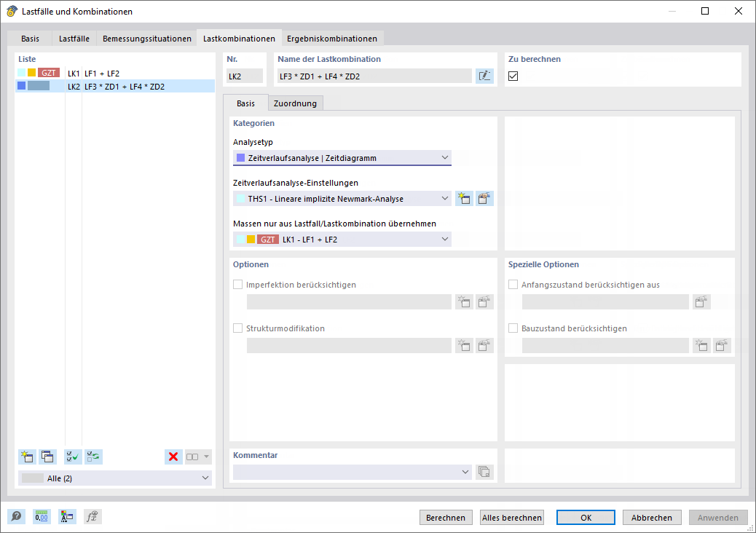Click the help icon at the bottom left

[16, 516]
